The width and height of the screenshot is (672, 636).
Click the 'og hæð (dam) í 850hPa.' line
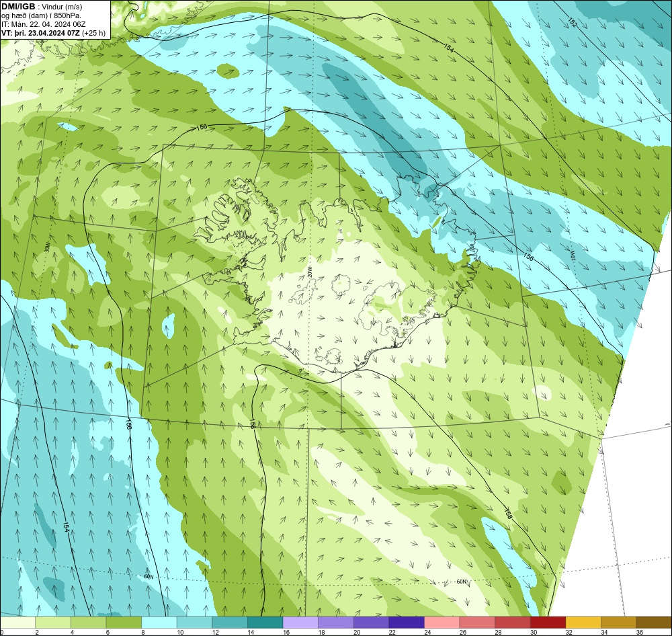coord(41,15)
